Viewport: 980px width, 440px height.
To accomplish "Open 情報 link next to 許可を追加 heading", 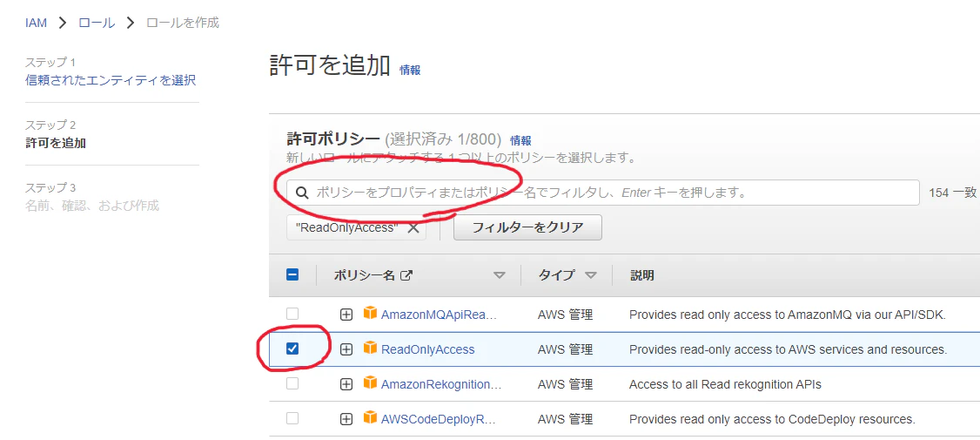I will [410, 70].
